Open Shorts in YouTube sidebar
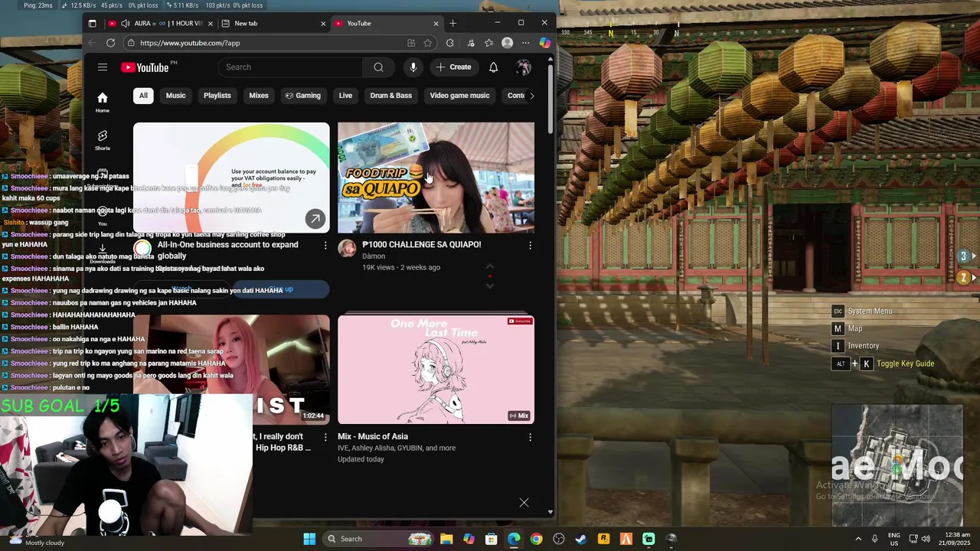 (103, 140)
